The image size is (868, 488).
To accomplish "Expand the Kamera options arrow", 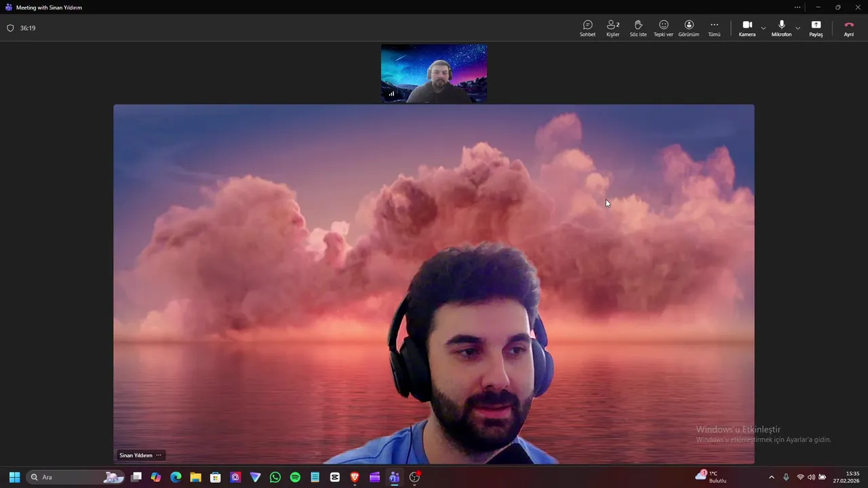I will coord(764,28).
